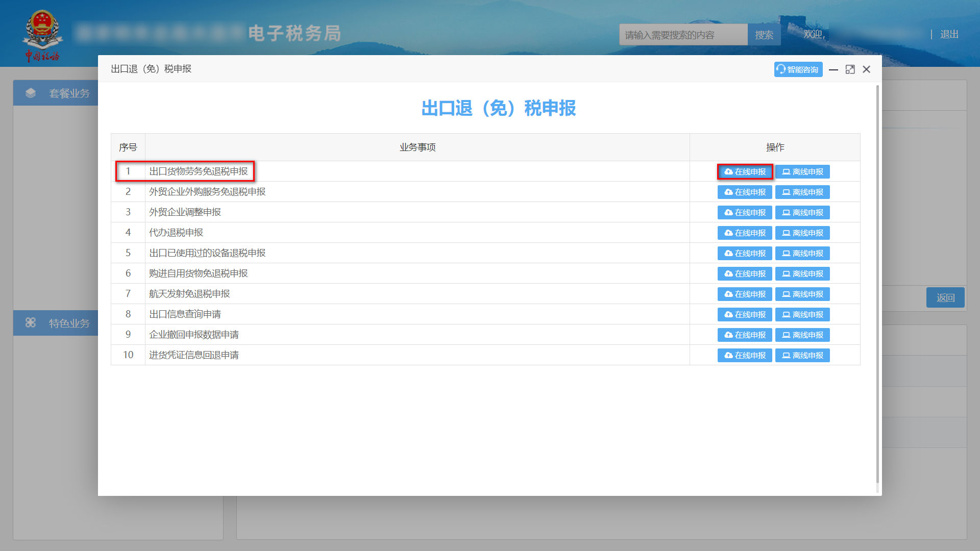
Task: Open 离线申报 for 航天发射免退税申报
Action: (x=802, y=294)
